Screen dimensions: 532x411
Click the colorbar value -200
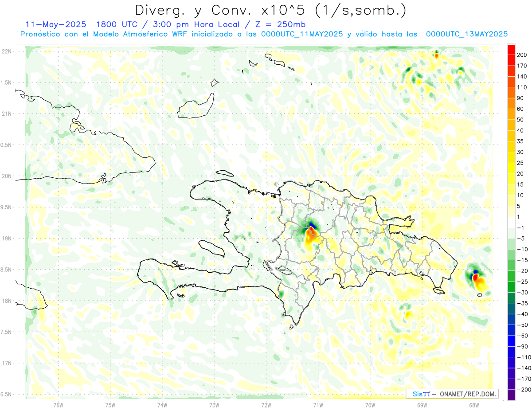[524, 390]
